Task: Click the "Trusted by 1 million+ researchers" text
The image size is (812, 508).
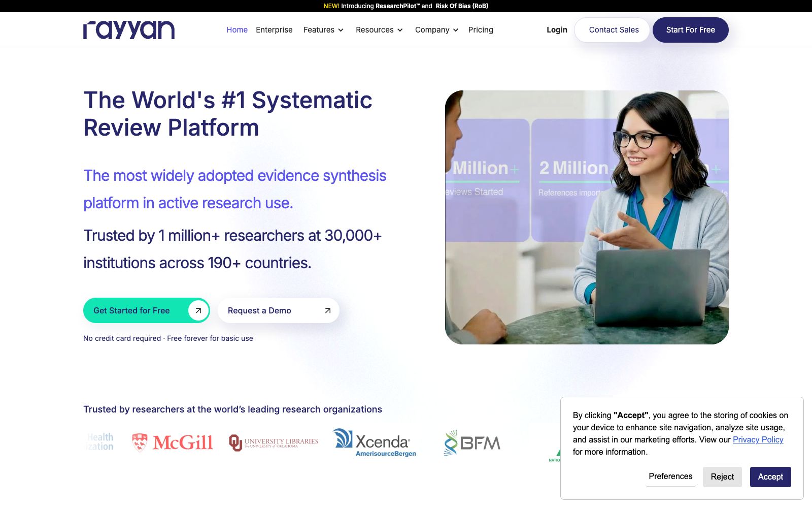Action: click(x=232, y=249)
